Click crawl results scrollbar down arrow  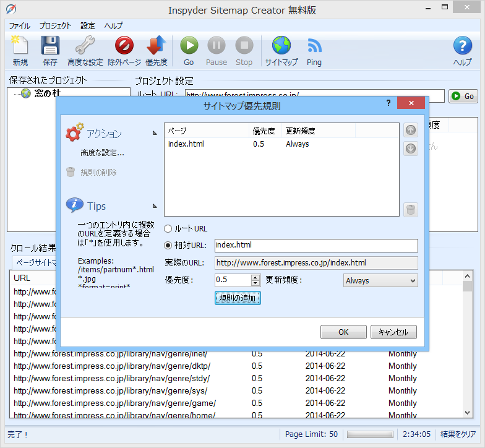coord(468,413)
